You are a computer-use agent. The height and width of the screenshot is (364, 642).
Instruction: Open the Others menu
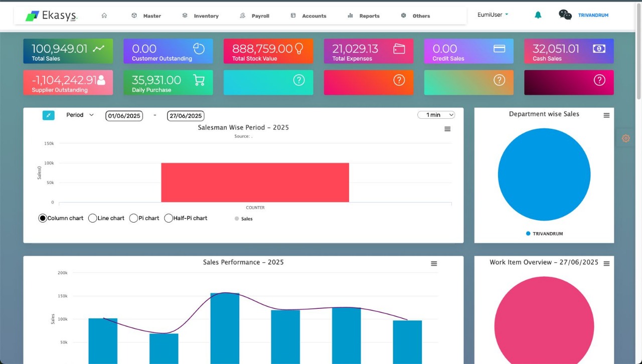pyautogui.click(x=415, y=16)
